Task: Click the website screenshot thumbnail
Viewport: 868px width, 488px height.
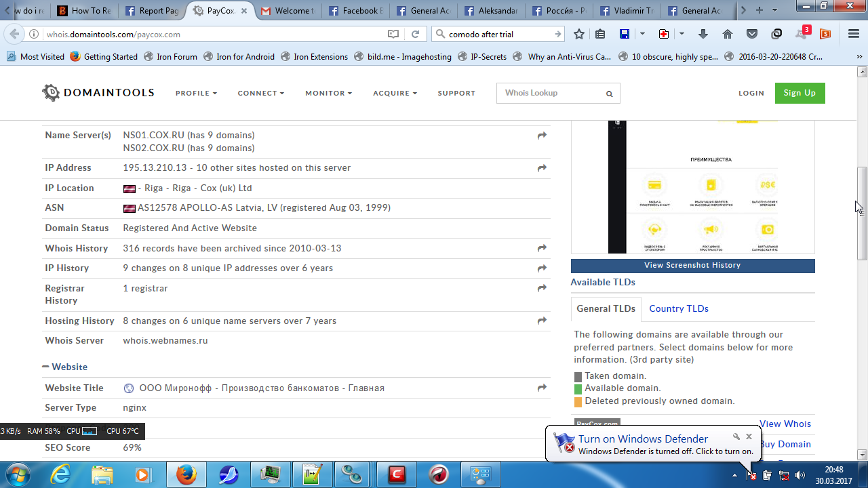Action: point(692,187)
